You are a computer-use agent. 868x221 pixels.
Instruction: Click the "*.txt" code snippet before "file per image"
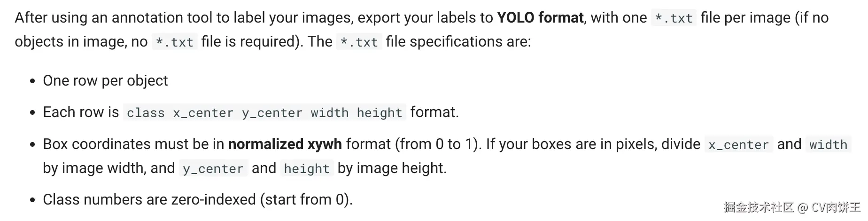tap(674, 18)
